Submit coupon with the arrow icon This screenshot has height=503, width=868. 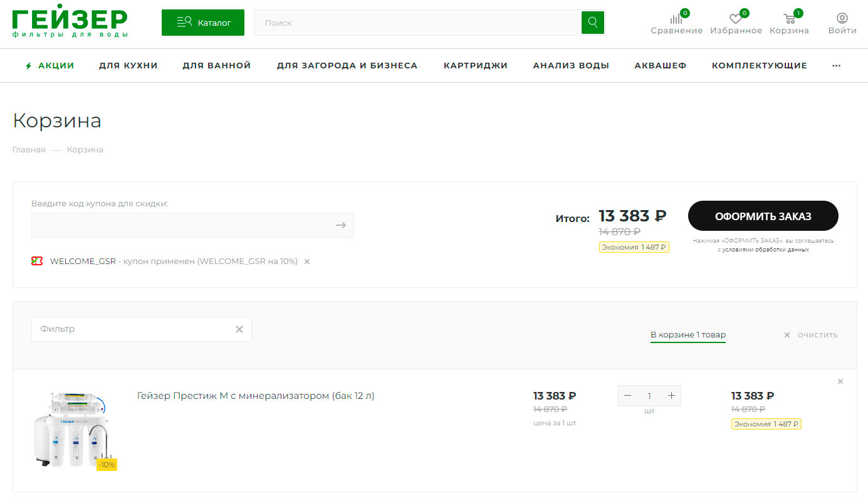pos(340,225)
